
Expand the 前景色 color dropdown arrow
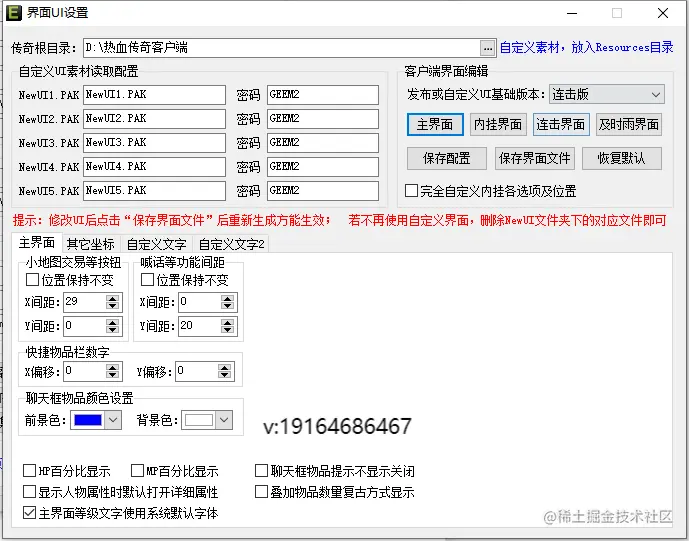coord(113,420)
